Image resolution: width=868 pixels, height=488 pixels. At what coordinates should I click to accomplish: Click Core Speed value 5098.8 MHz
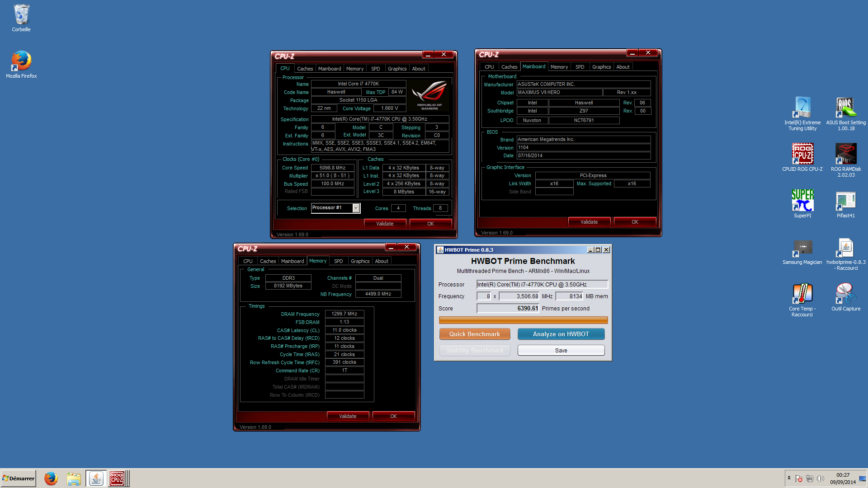click(332, 168)
